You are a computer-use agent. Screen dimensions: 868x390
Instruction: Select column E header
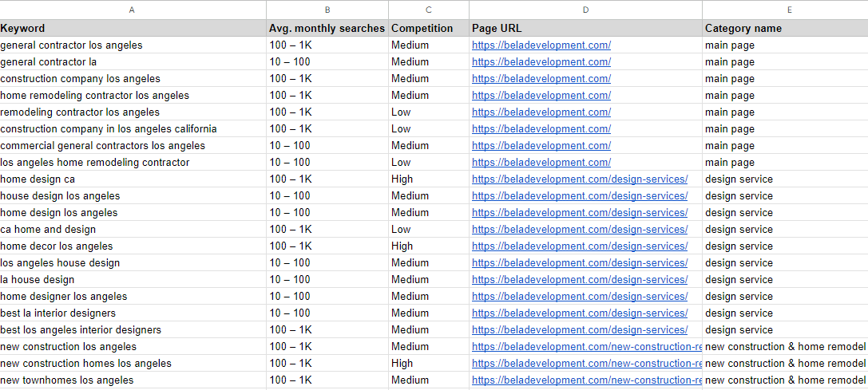(786, 10)
